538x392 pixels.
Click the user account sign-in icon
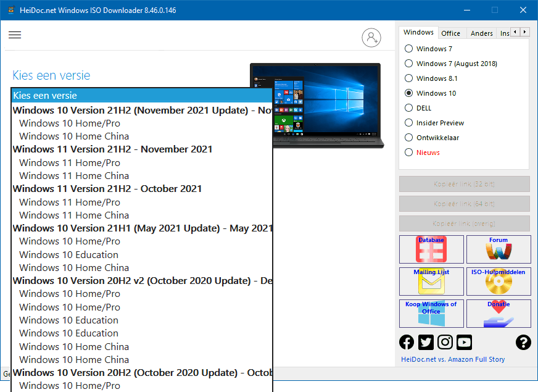tap(371, 38)
